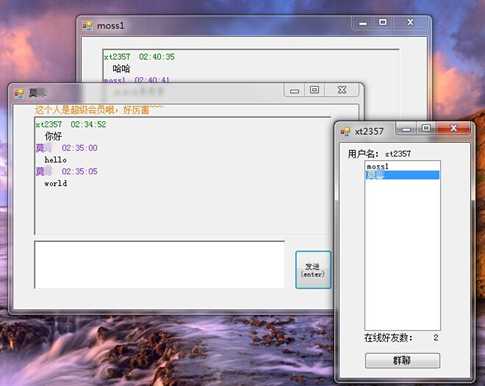Click the 在线好友数 online friends count label
Image resolution: width=485 pixels, height=386 pixels.
click(x=388, y=338)
